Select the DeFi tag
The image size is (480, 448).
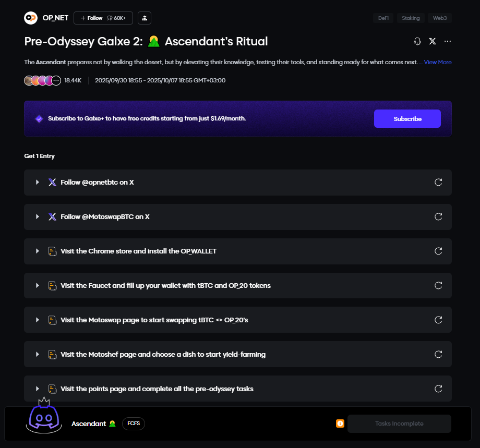point(383,18)
